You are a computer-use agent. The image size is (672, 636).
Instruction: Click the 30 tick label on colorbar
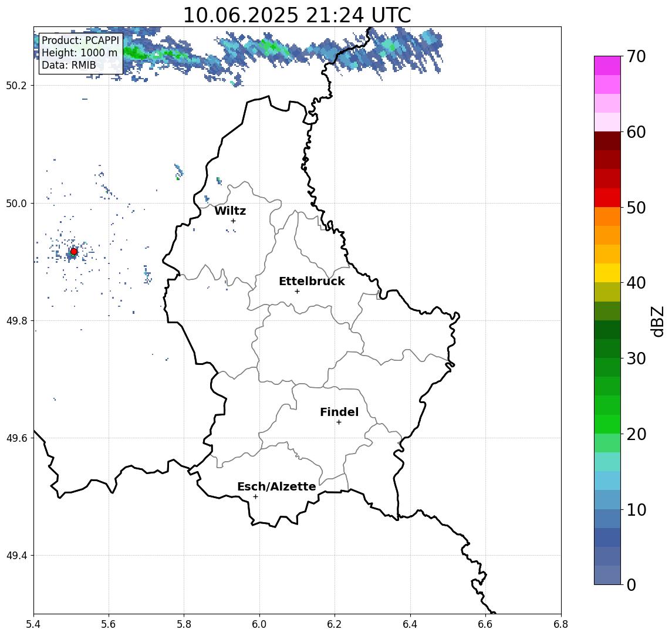click(x=636, y=358)
